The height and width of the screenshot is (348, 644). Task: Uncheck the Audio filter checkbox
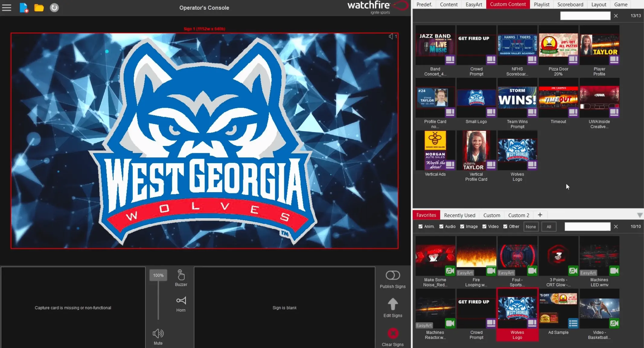click(441, 227)
